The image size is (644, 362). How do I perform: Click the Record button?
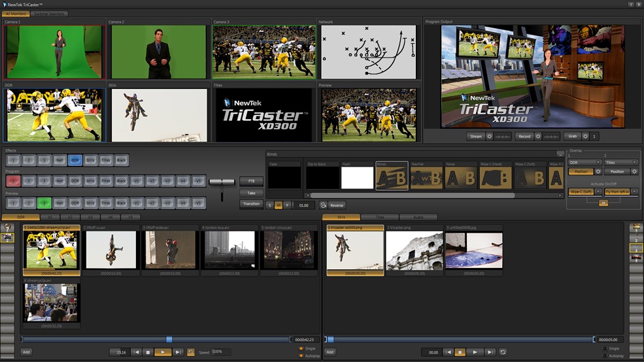coord(524,137)
